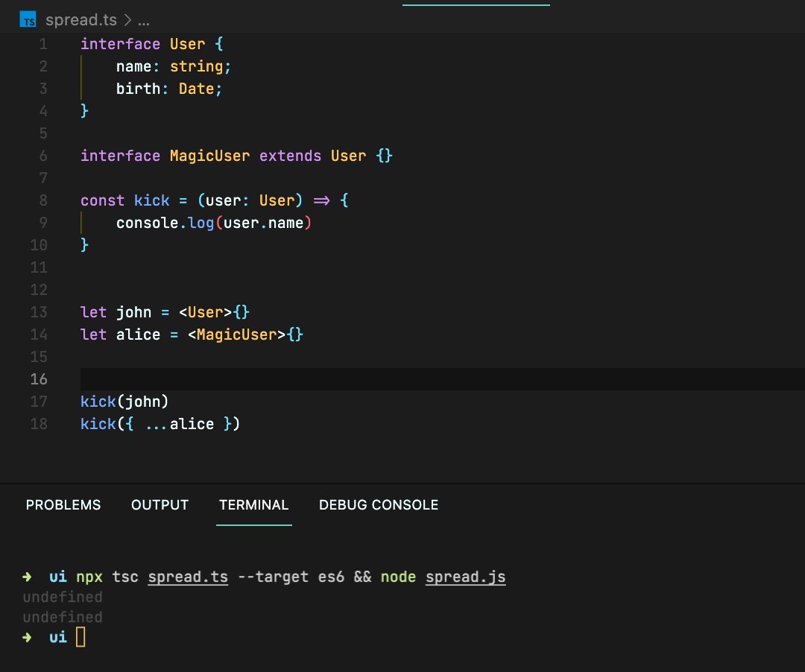This screenshot has width=805, height=672.
Task: Click line number 8 in the gutter
Action: coord(43,200)
